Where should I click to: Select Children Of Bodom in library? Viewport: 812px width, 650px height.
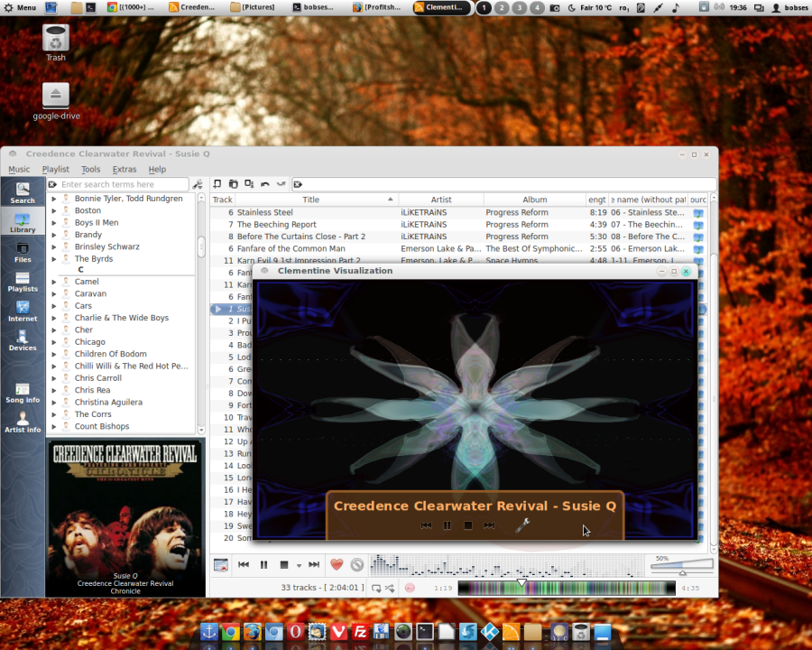110,354
